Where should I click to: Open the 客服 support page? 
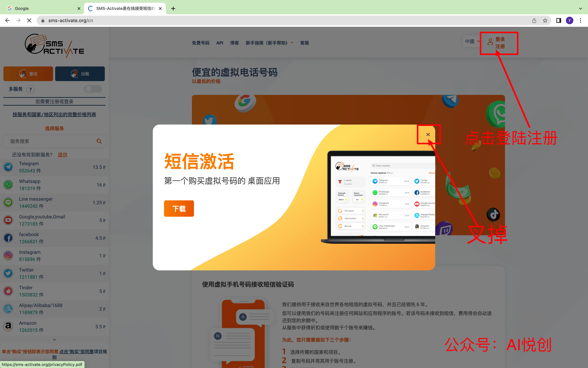[x=304, y=43]
